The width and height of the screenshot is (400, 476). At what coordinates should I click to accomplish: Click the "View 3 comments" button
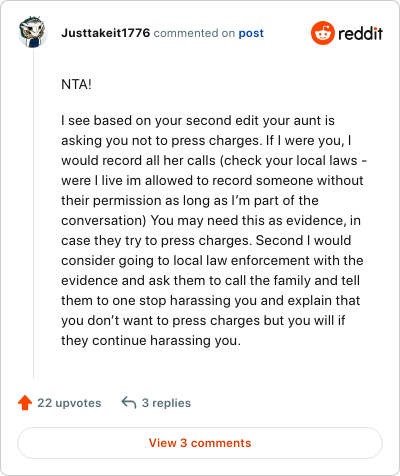click(200, 443)
